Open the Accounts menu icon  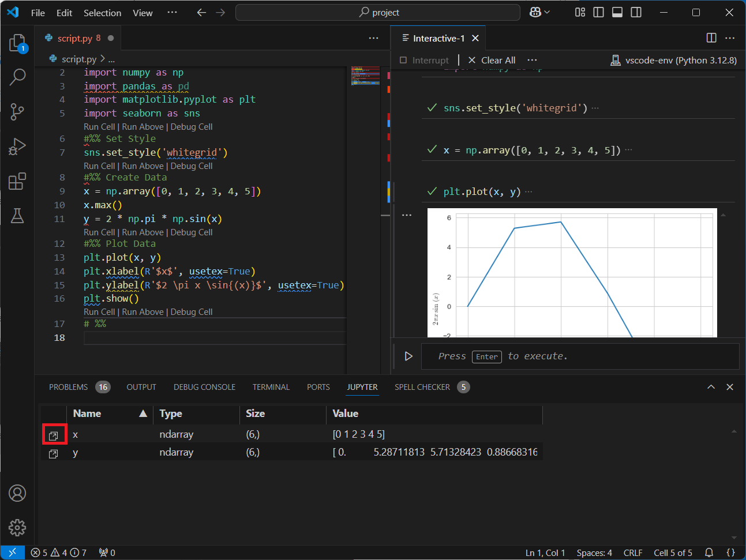pyautogui.click(x=17, y=493)
